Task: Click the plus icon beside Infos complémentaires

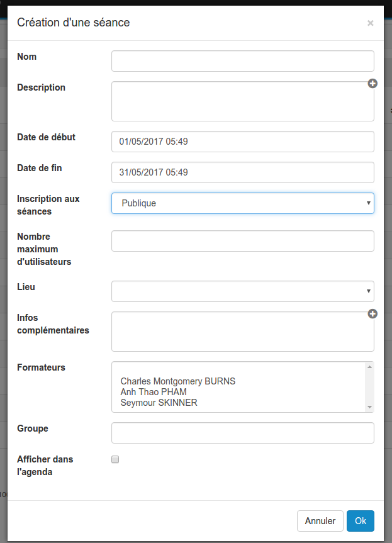Action: pos(372,314)
